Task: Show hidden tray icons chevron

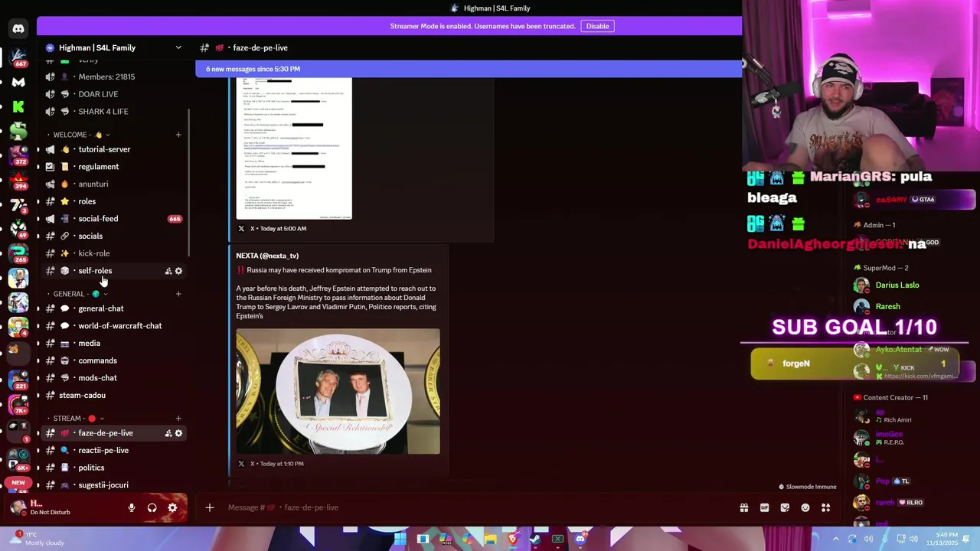Action: pos(836,539)
